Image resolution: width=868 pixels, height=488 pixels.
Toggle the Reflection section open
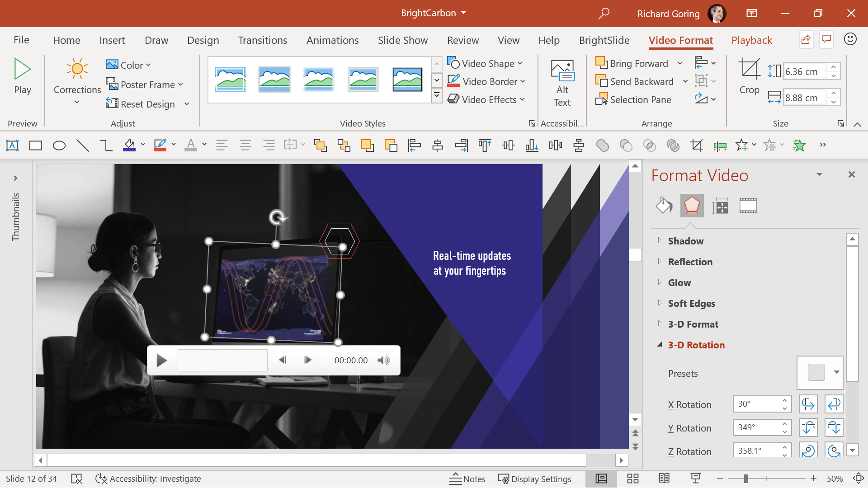(x=689, y=262)
